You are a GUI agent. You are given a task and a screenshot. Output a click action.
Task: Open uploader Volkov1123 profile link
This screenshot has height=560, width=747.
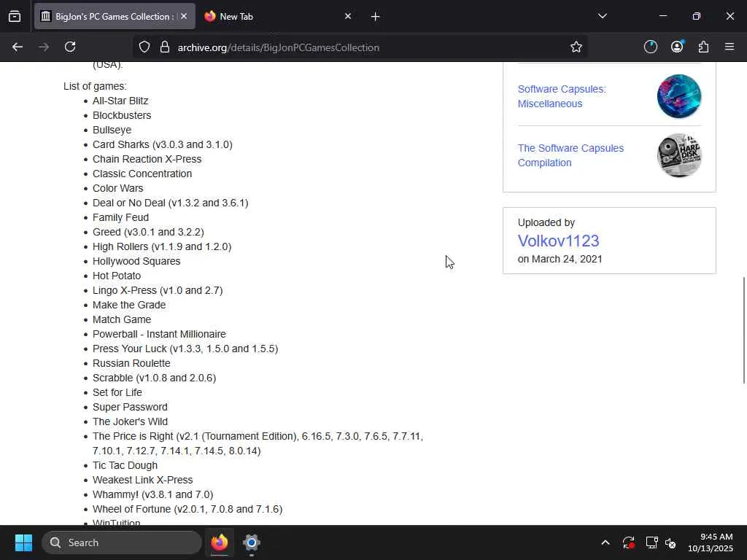[558, 241]
